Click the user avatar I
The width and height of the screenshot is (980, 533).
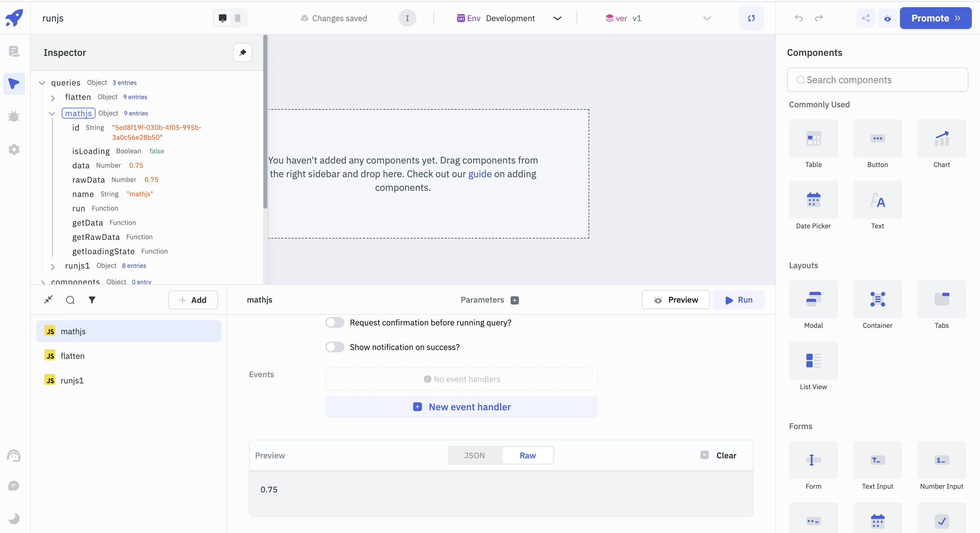(x=407, y=18)
